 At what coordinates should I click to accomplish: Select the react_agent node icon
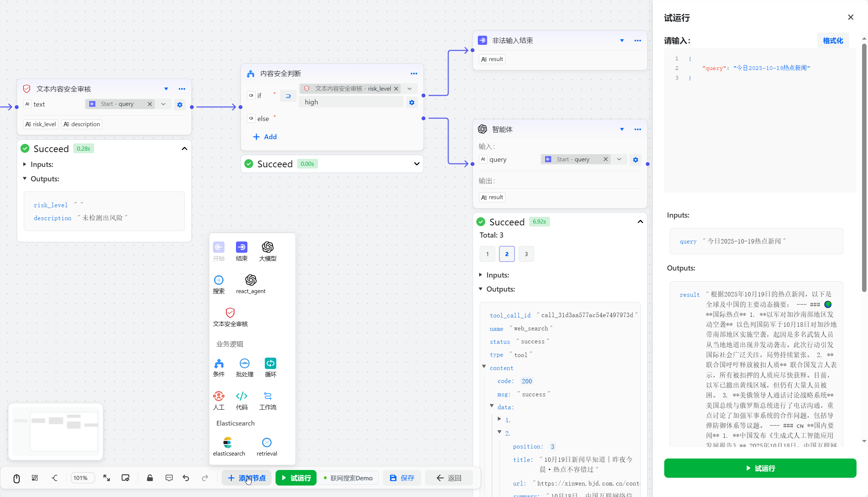(251, 280)
